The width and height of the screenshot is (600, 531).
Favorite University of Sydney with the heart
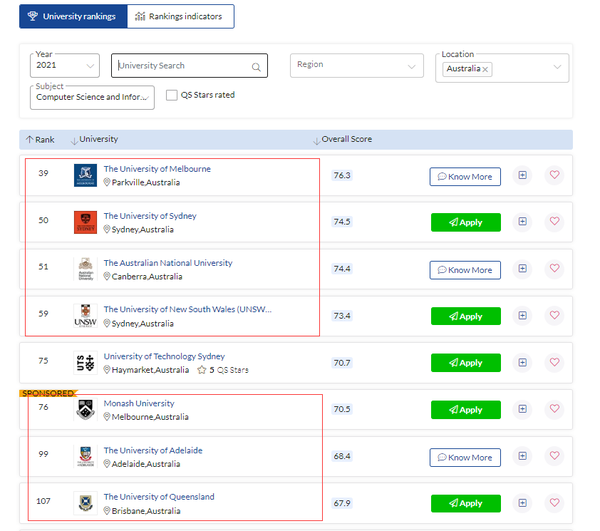click(554, 221)
